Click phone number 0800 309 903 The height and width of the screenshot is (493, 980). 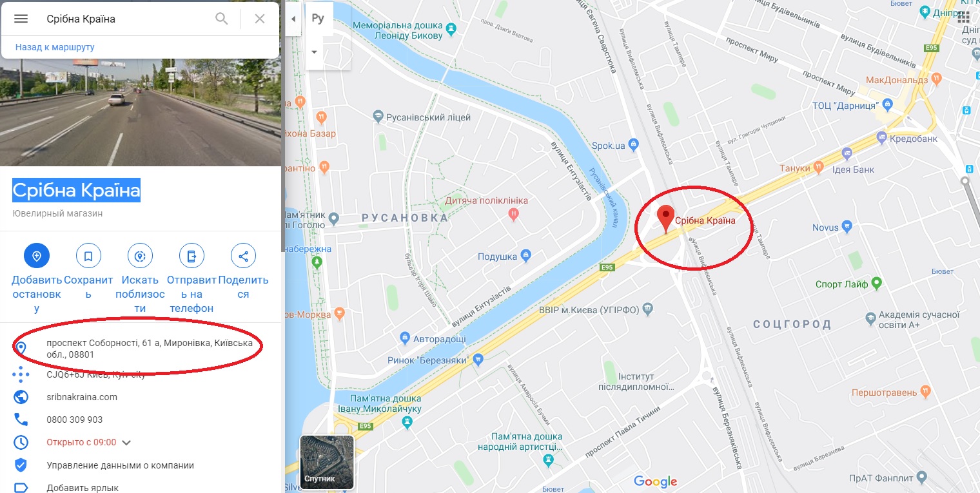pyautogui.click(x=75, y=420)
